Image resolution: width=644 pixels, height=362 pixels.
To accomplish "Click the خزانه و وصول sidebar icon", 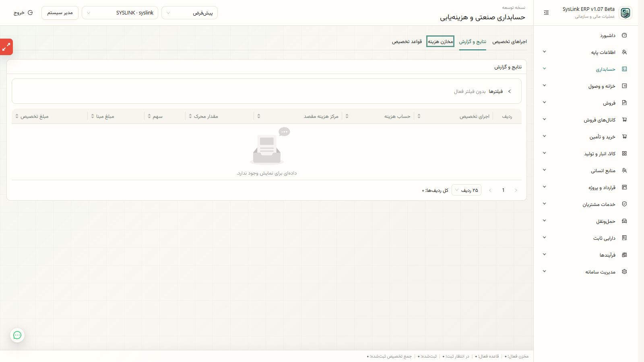I will pos(624,86).
